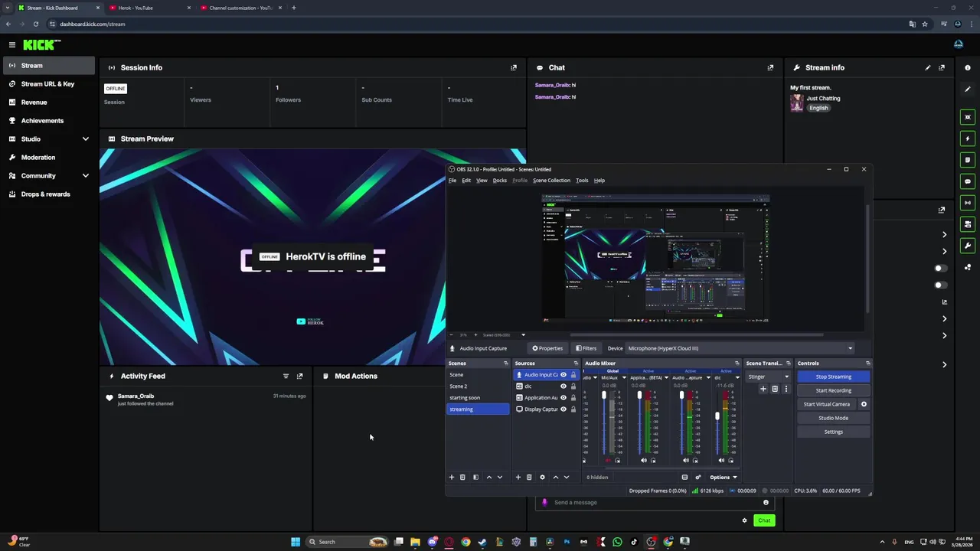Click the dic channel volume fader handle

pos(717,416)
